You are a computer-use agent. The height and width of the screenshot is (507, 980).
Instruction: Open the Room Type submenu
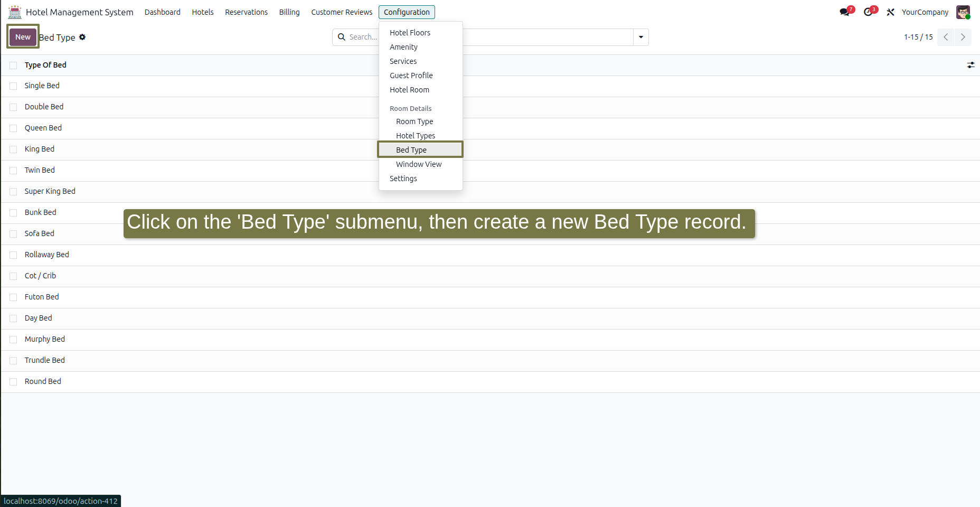click(420, 121)
